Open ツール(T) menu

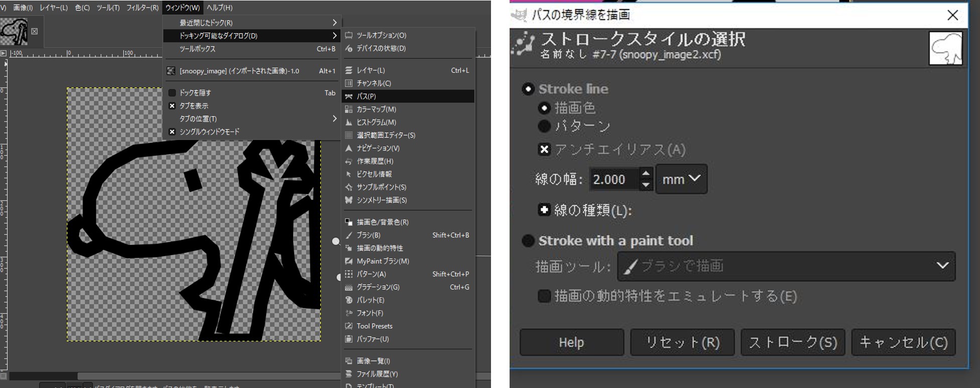coord(108,8)
